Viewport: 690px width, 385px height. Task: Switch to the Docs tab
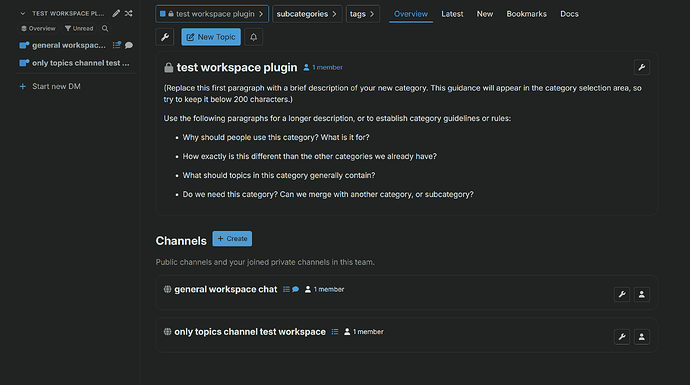point(569,14)
